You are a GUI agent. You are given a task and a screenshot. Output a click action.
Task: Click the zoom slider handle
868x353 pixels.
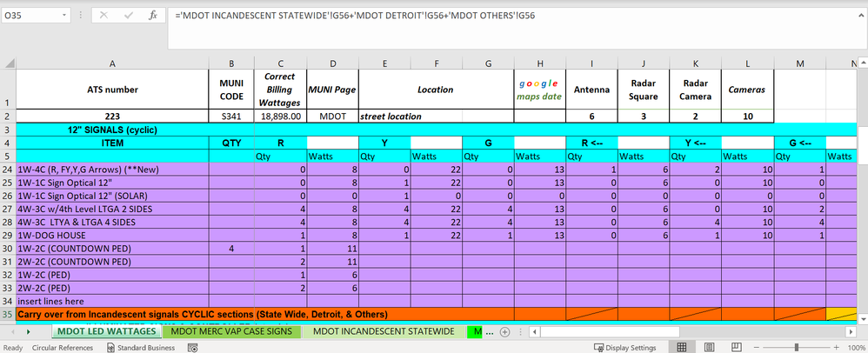pyautogui.click(x=796, y=348)
